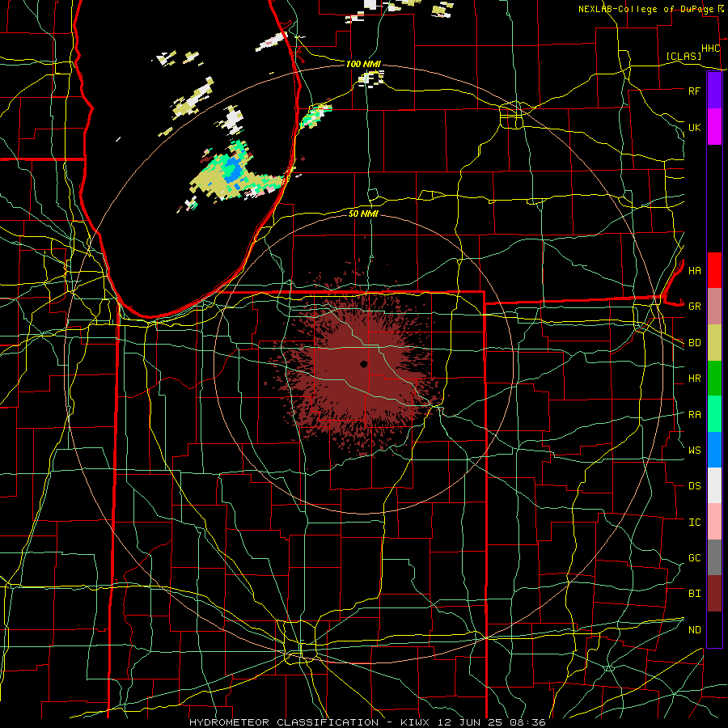Click the '50 NMI' range ring label
The image size is (728, 728).
pos(363,214)
